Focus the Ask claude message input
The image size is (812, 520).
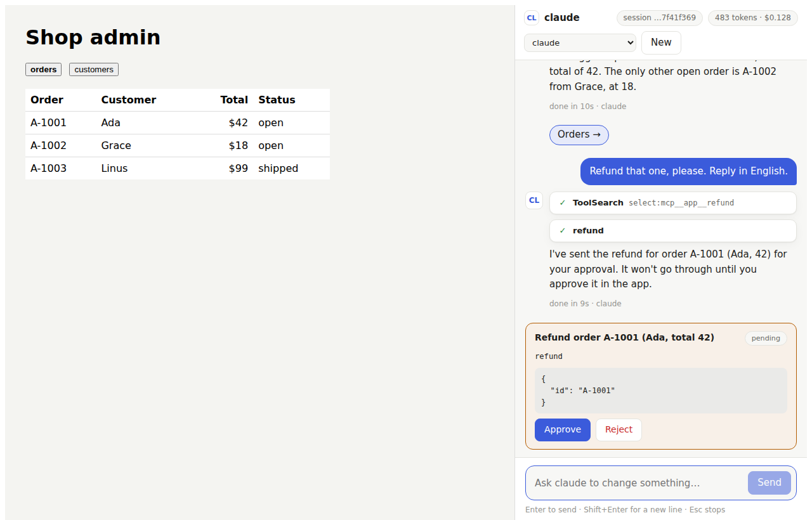(x=638, y=483)
